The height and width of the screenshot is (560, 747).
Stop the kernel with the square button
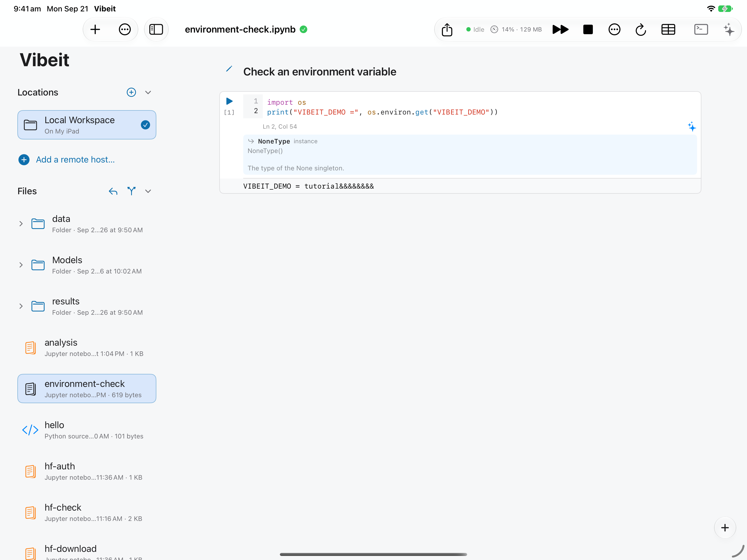point(588,29)
